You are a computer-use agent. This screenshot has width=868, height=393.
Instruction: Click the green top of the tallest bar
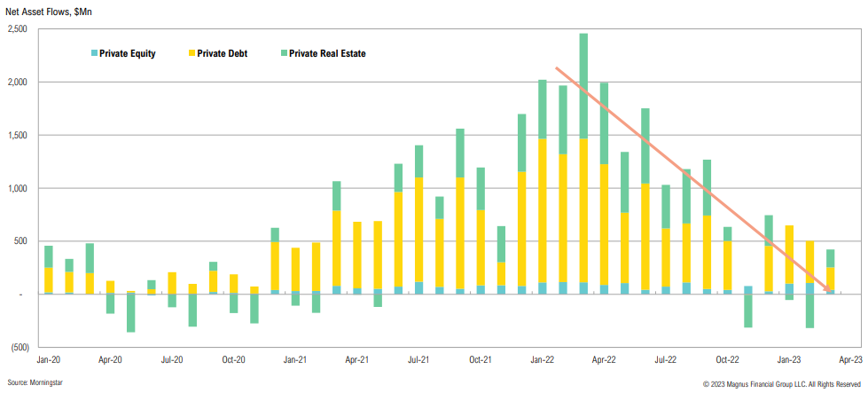(x=583, y=84)
